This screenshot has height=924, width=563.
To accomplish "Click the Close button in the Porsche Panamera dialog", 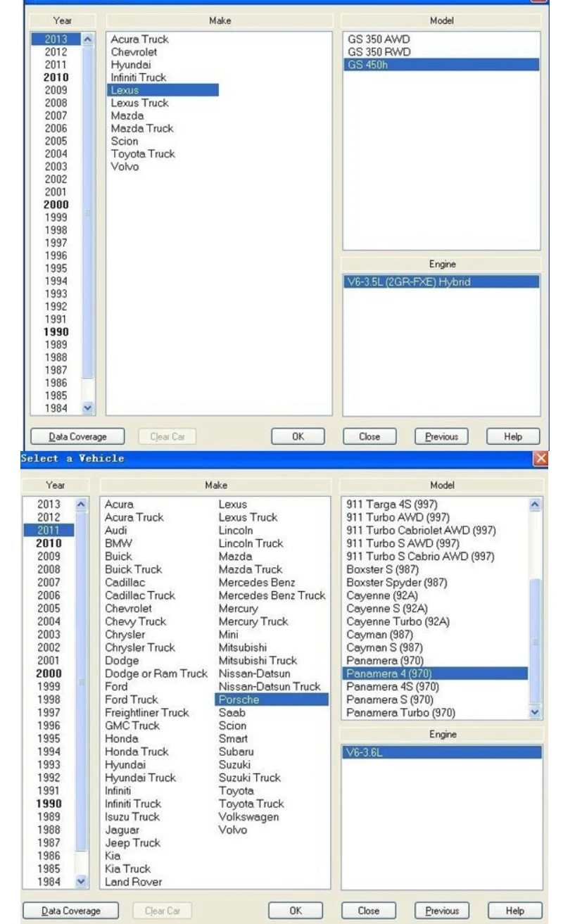I will click(x=368, y=911).
